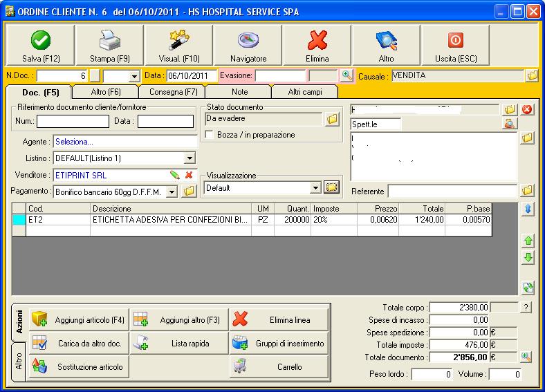Screen dimensions: 545x392
Task: Switch to the Altro (F6) tab
Action: coord(106,92)
